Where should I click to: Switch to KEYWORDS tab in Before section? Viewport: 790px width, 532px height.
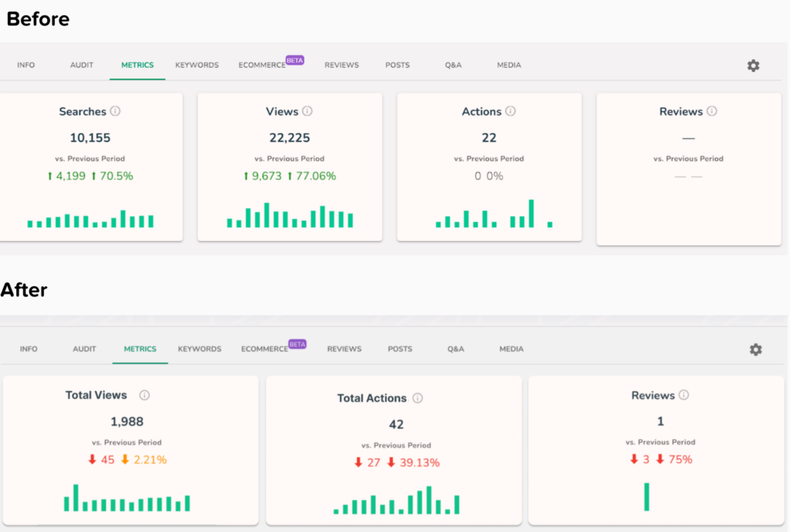pos(197,66)
